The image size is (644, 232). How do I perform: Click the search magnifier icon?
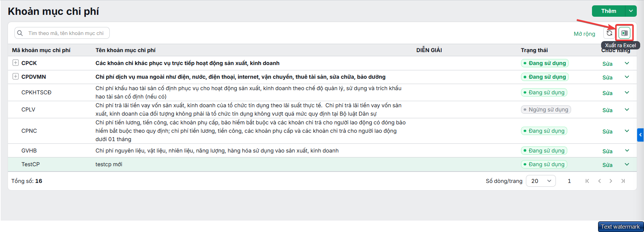pos(20,33)
